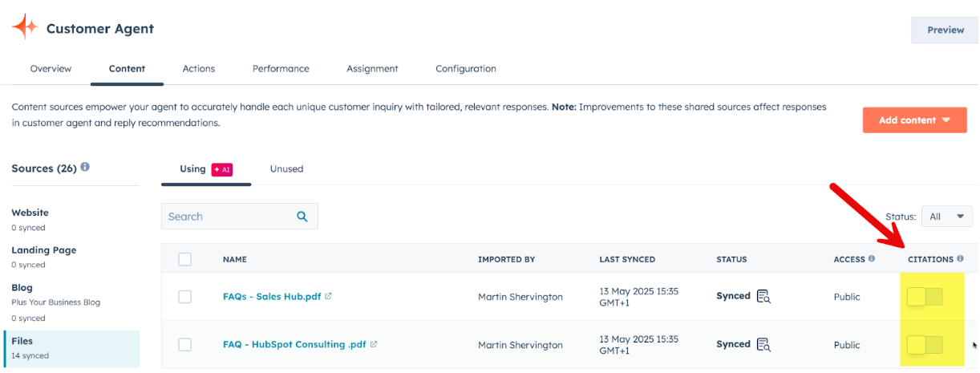Open external link icon beside FAQ - HubSpot Consulting .pdf
This screenshot has width=980, height=373.
[x=374, y=344]
